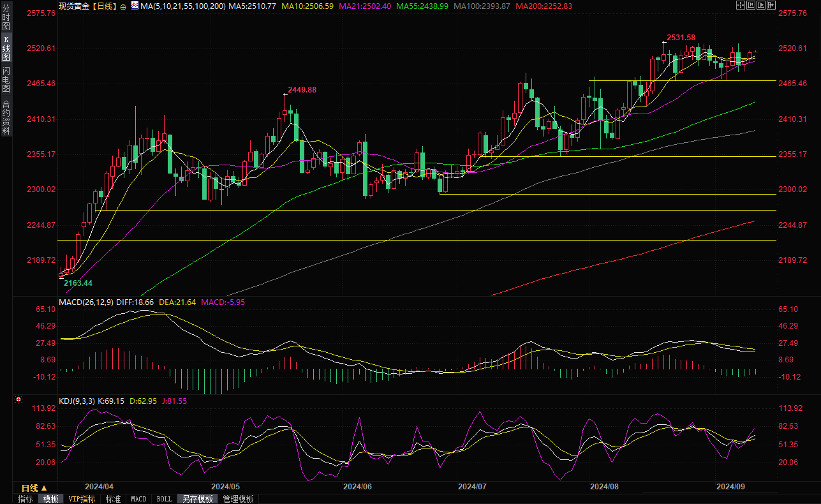The height and width of the screenshot is (504, 821).
Task: Click the circled plus icon beside 日线 title
Action: (x=122, y=6)
